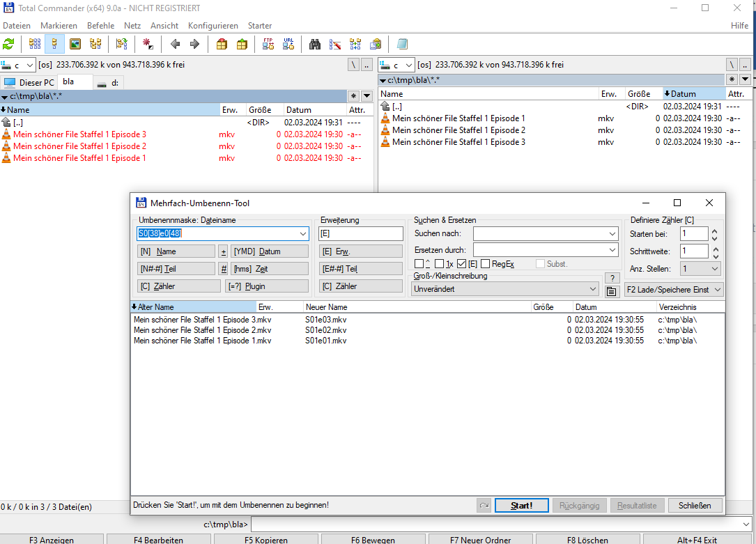
Task: Click the command line input field
Action: point(501,524)
